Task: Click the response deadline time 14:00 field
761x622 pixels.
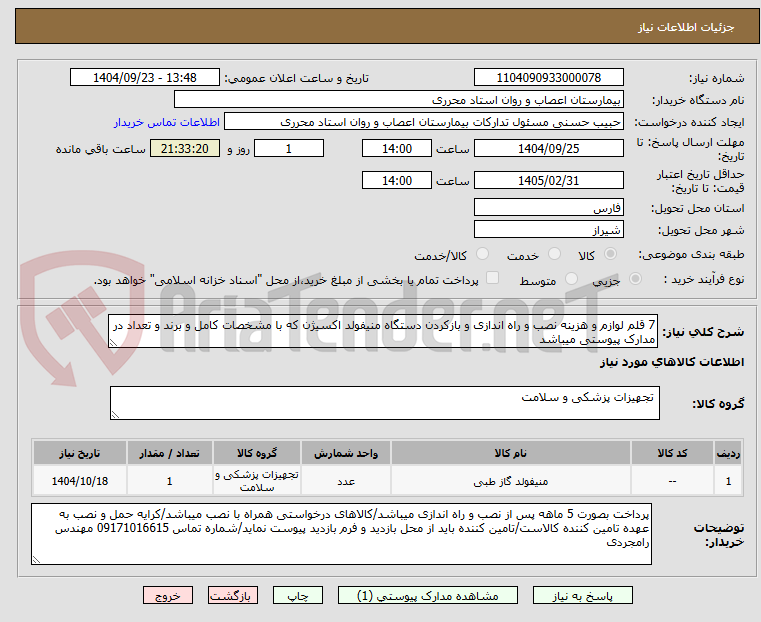Action: click(x=397, y=148)
